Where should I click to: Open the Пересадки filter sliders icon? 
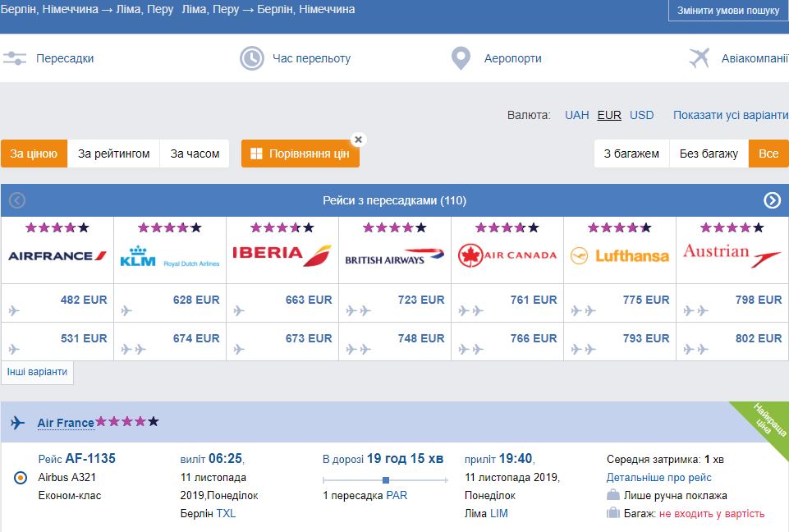(x=15, y=58)
